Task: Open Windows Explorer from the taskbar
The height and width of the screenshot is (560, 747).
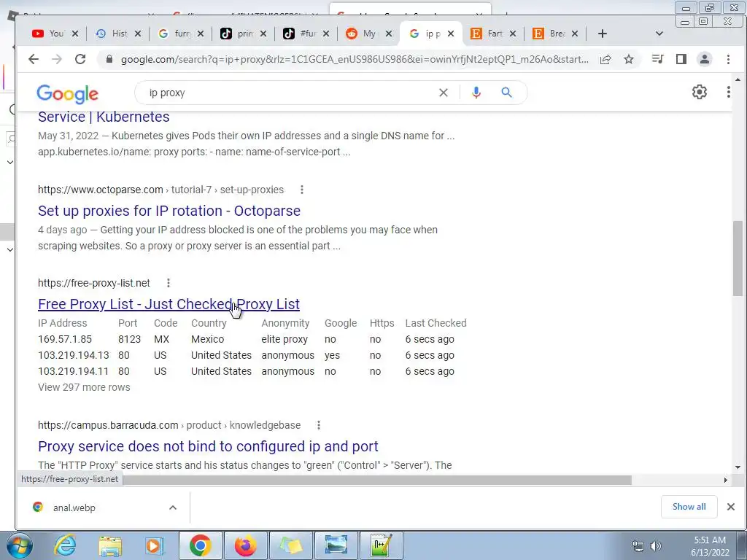Action: (110, 545)
